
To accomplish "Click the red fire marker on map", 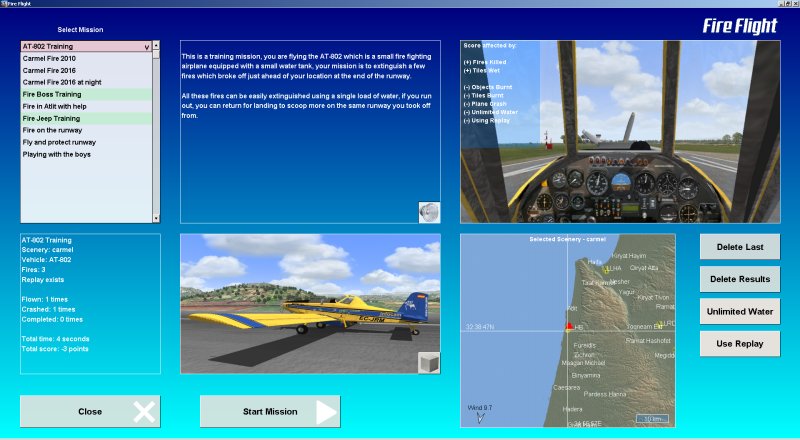I will tap(569, 326).
